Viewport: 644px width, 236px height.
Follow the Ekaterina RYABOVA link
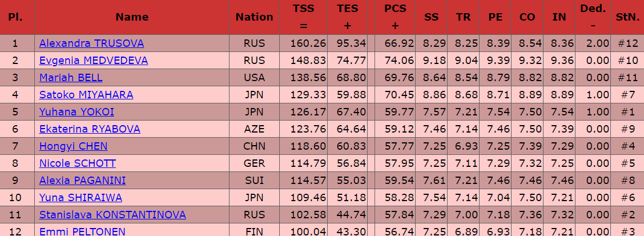pyautogui.click(x=90, y=129)
